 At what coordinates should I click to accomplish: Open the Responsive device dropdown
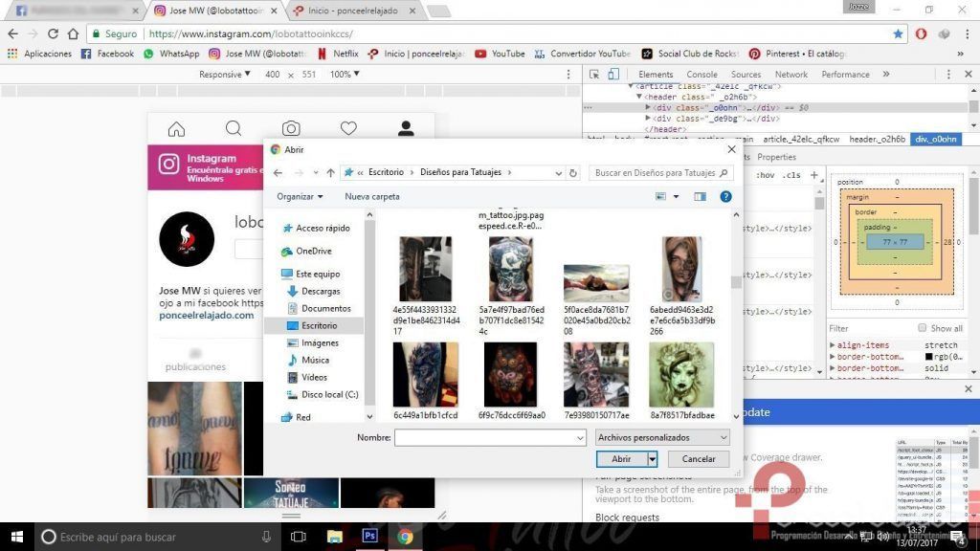pos(224,75)
